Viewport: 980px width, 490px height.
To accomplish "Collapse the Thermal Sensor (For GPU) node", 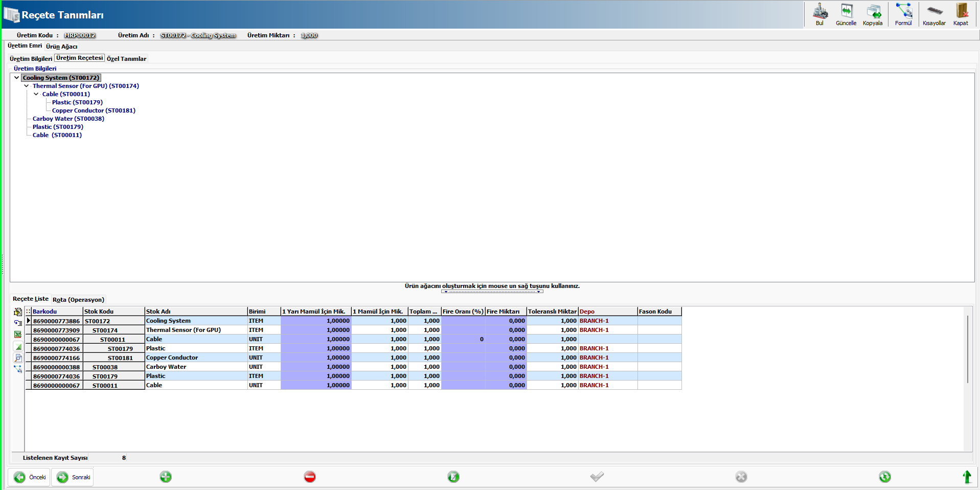I will point(27,86).
